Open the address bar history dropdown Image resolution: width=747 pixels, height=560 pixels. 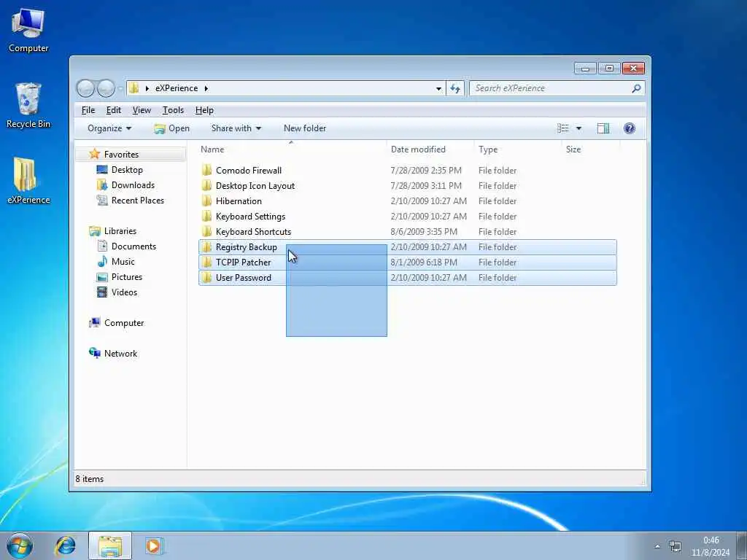click(438, 88)
